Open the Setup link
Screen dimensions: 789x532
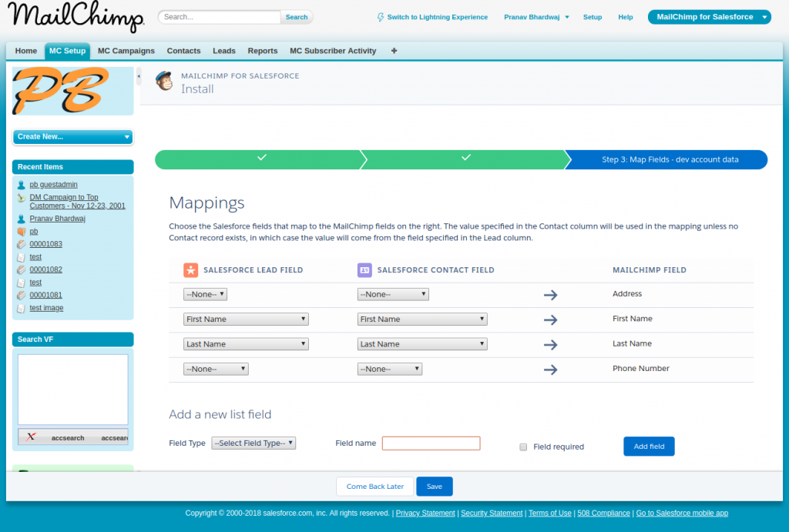click(593, 17)
